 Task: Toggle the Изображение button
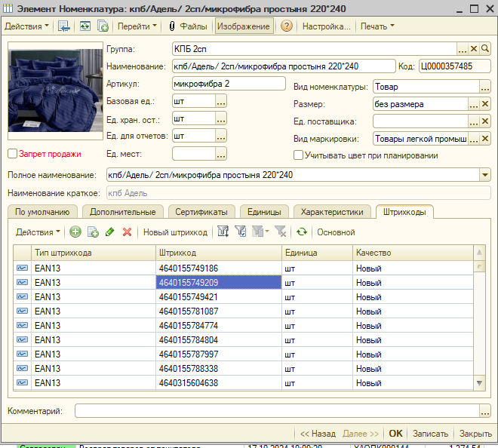(244, 26)
